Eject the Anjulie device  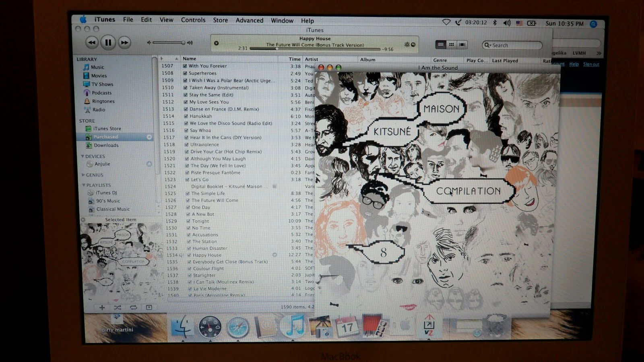tap(149, 164)
